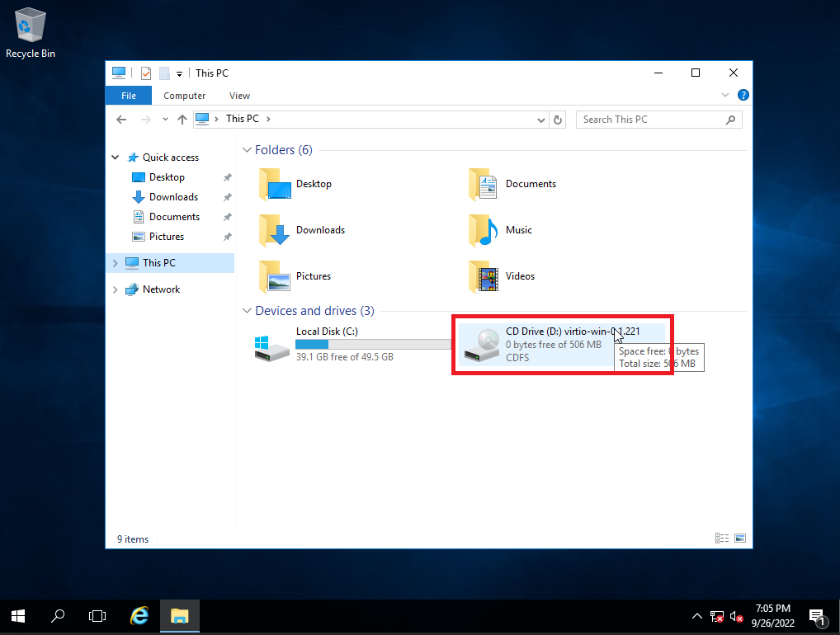The height and width of the screenshot is (635, 840).
Task: Select Pictures under Quick access
Action: pos(166,237)
